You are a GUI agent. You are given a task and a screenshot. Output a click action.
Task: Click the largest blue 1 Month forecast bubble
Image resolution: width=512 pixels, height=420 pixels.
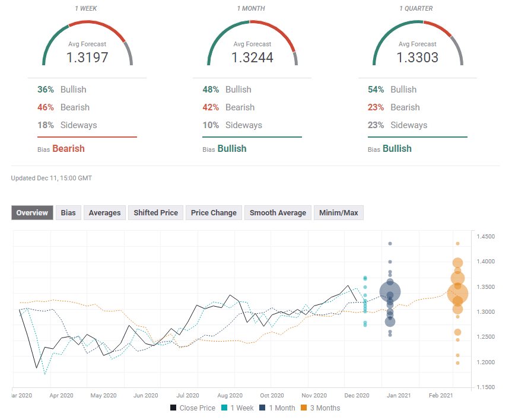pyautogui.click(x=390, y=292)
